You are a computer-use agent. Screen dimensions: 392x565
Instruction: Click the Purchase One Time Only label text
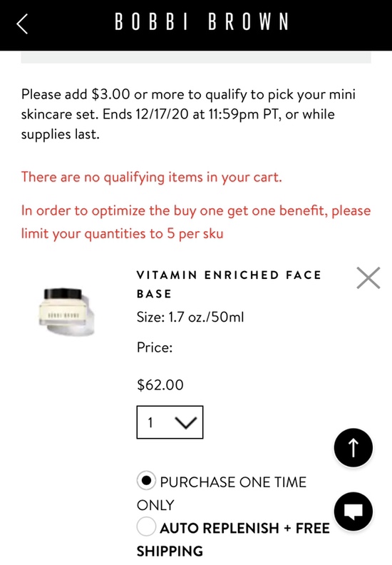(222, 493)
